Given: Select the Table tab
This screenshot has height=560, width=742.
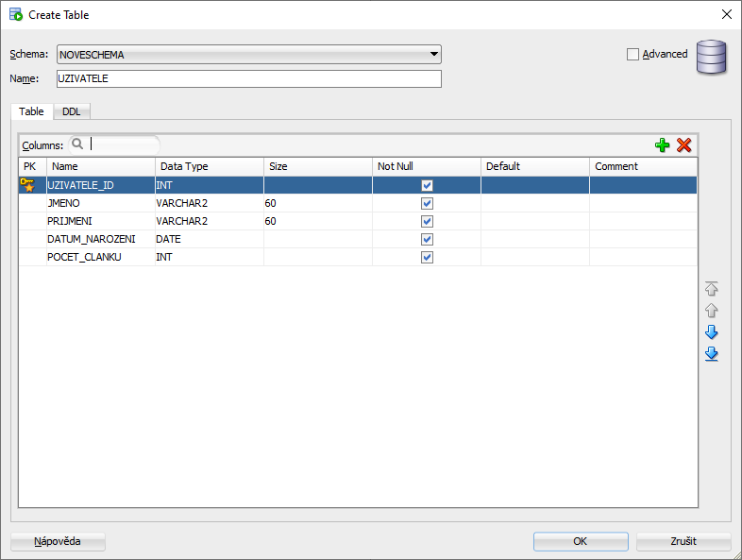Looking at the screenshot, I should [x=31, y=111].
